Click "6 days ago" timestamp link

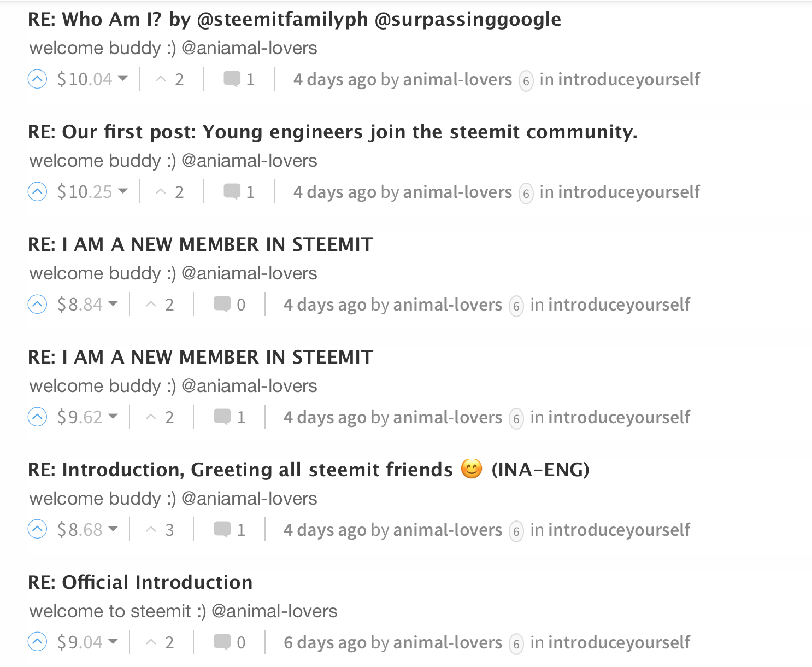pyautogui.click(x=325, y=643)
